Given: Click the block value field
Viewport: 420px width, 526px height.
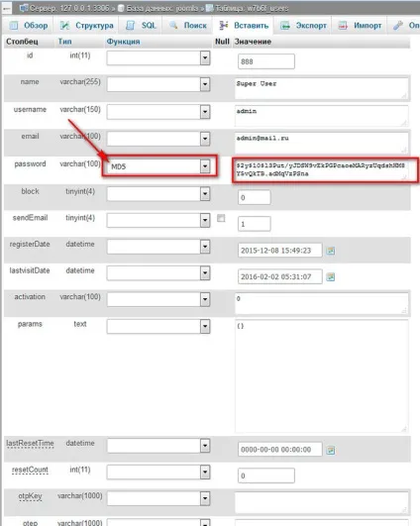Looking at the screenshot, I should 254,197.
